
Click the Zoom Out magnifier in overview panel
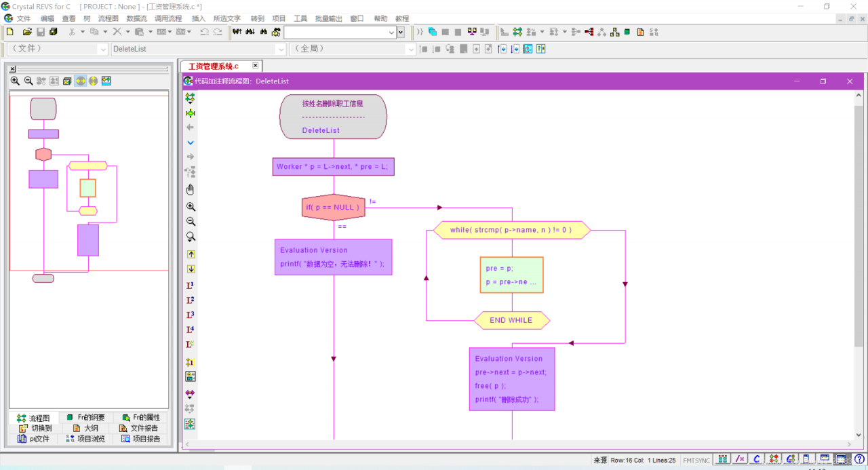(x=28, y=81)
